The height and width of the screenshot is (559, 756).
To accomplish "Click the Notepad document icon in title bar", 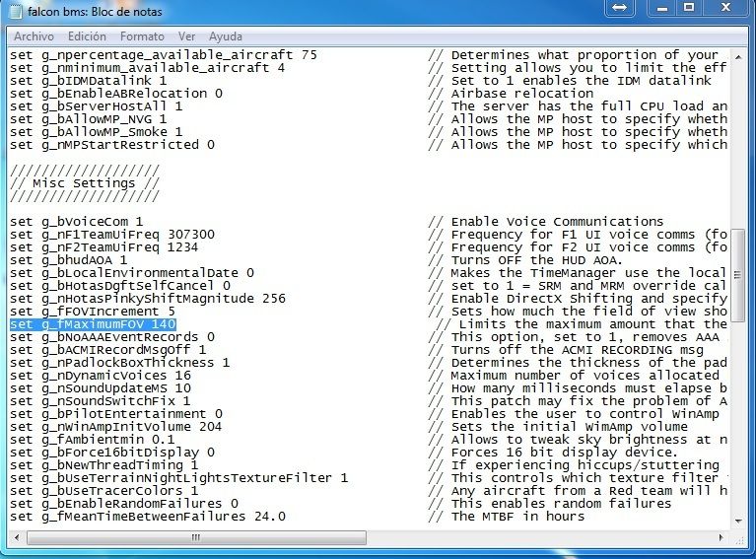I will click(16, 12).
